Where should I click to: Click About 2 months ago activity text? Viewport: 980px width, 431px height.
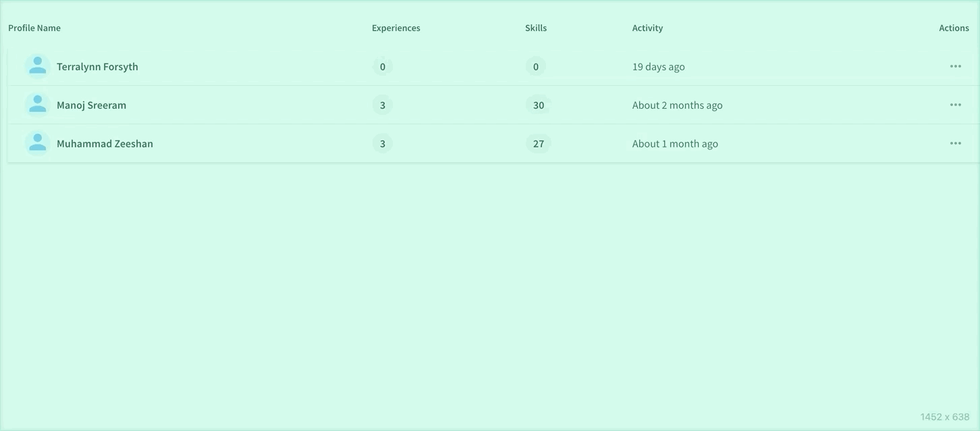(678, 105)
